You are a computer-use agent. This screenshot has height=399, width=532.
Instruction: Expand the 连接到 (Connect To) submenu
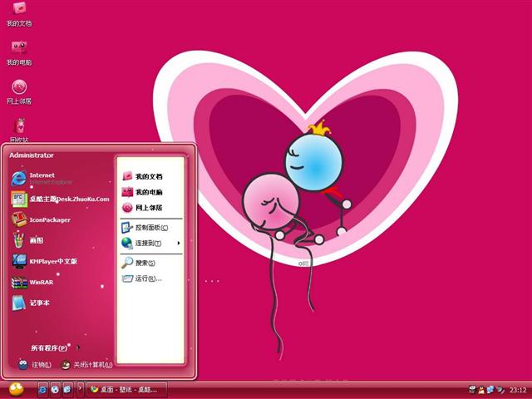coord(151,243)
